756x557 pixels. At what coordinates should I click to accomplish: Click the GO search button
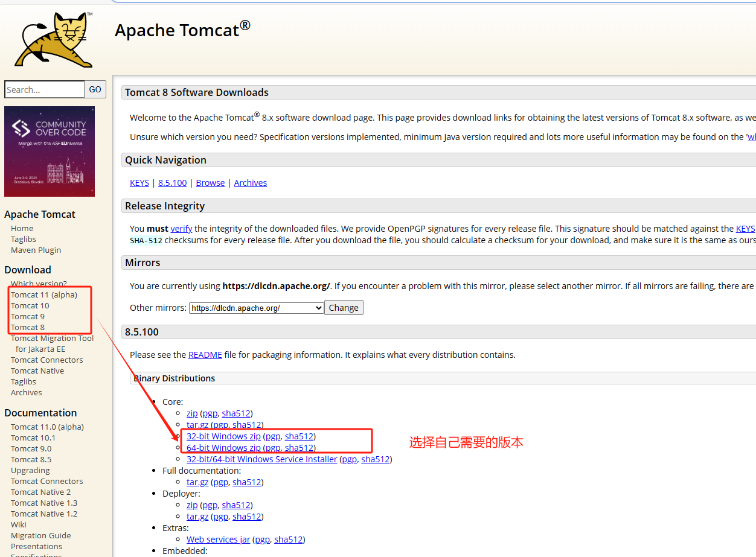95,89
